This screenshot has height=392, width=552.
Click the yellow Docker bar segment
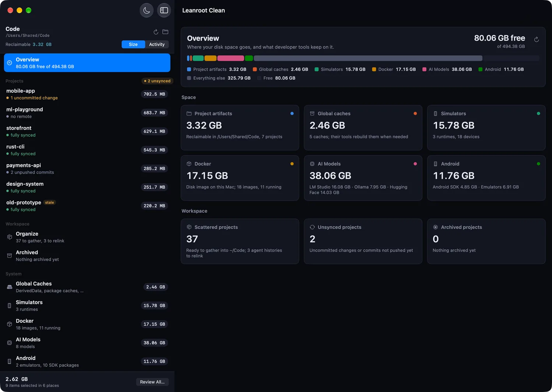[210, 58]
